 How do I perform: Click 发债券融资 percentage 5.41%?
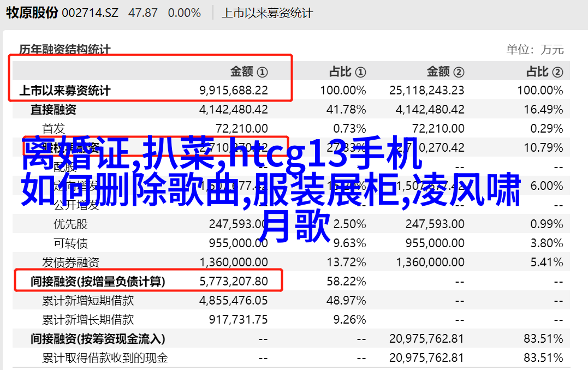(547, 262)
